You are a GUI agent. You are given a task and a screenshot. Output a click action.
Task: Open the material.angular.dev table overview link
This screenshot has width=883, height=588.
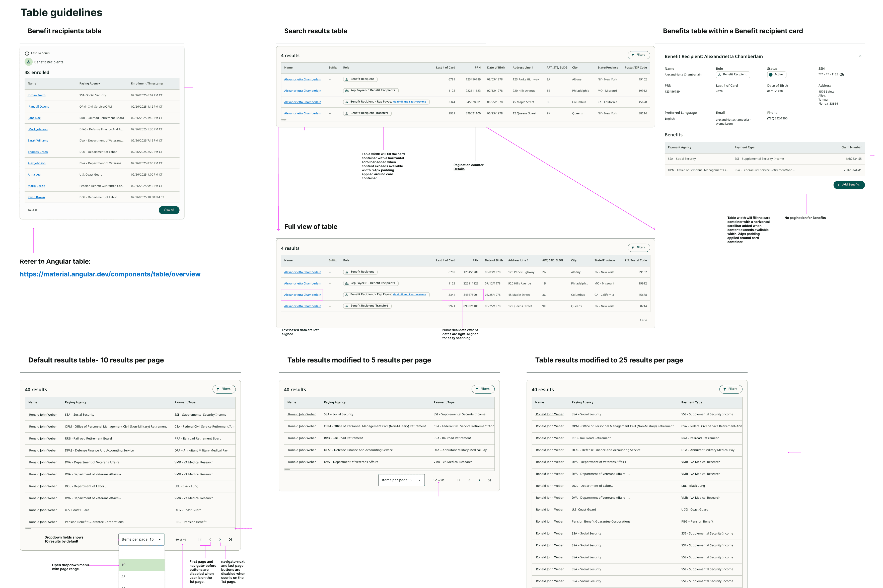[110, 274]
